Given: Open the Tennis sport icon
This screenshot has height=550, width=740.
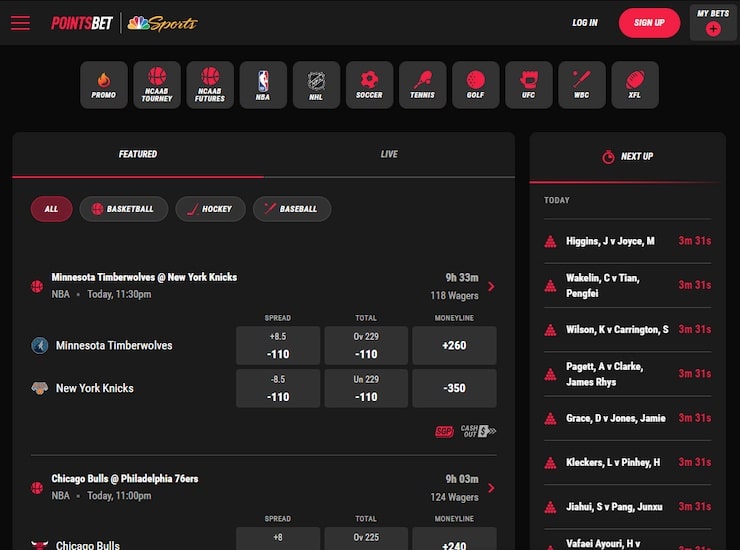Looking at the screenshot, I should (422, 84).
